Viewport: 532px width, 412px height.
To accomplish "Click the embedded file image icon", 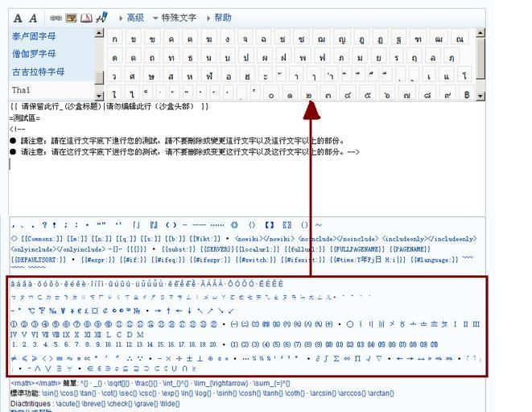I will coord(71,18).
